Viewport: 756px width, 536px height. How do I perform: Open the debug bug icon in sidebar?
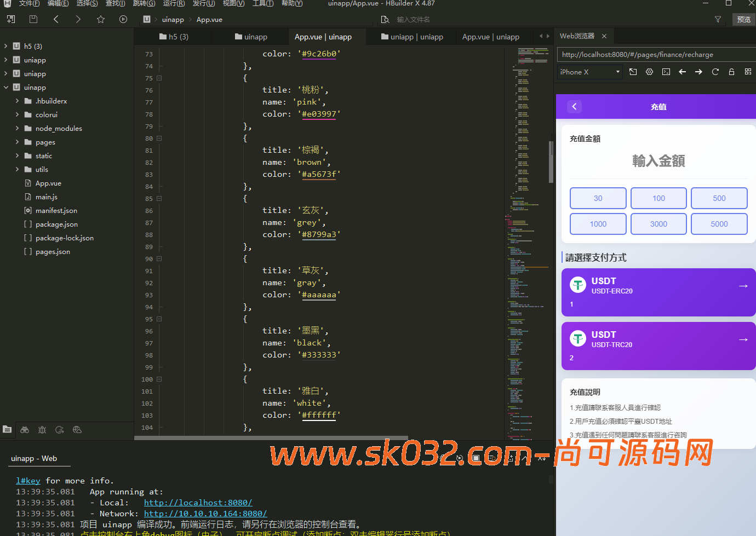pos(42,430)
